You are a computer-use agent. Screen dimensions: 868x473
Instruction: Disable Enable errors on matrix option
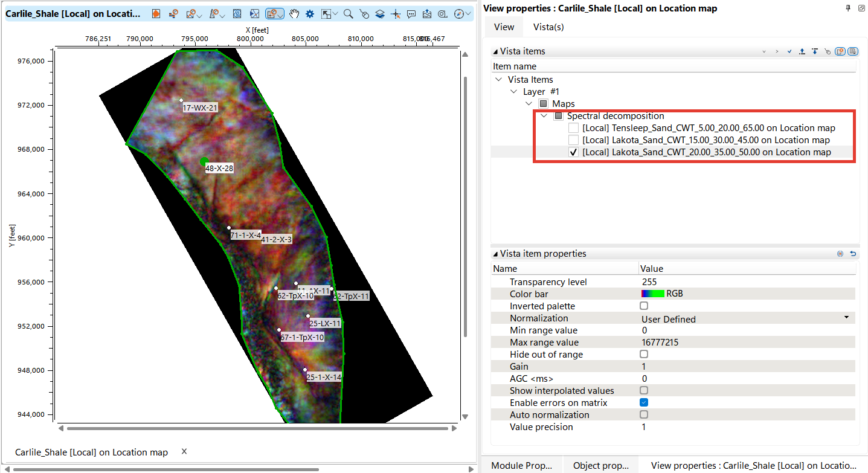(x=644, y=402)
